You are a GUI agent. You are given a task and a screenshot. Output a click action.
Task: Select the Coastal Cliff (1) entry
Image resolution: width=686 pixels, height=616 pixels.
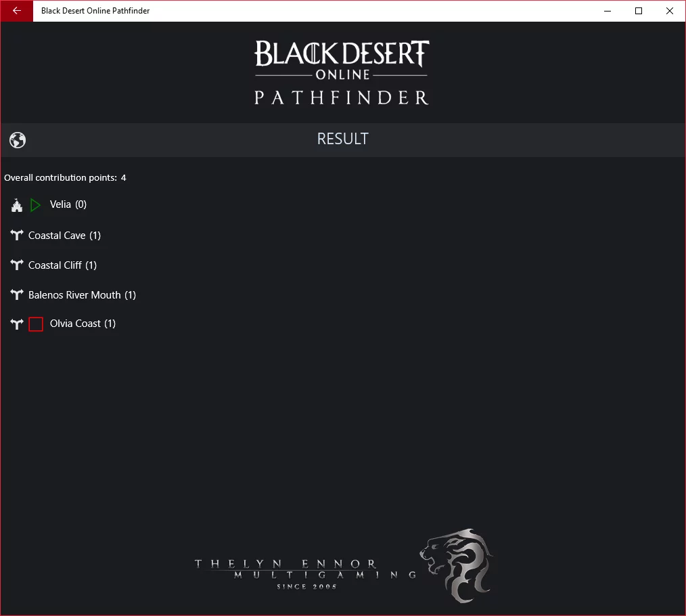click(62, 265)
